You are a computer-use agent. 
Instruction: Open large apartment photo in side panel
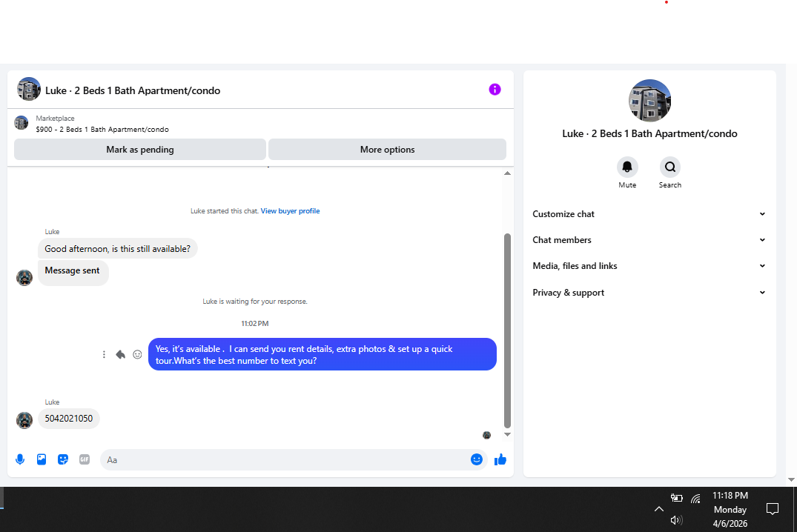(649, 101)
